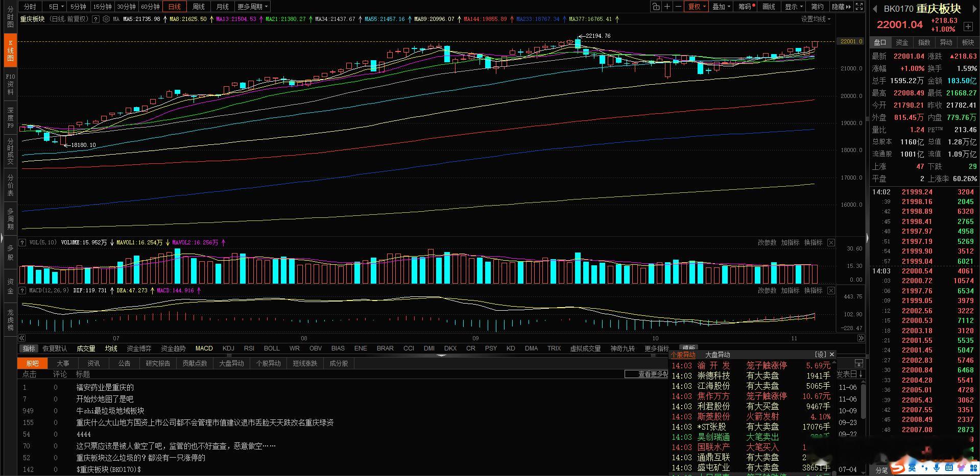Hide right panel with 隐藏 button
The image size is (980, 476).
[x=842, y=7]
